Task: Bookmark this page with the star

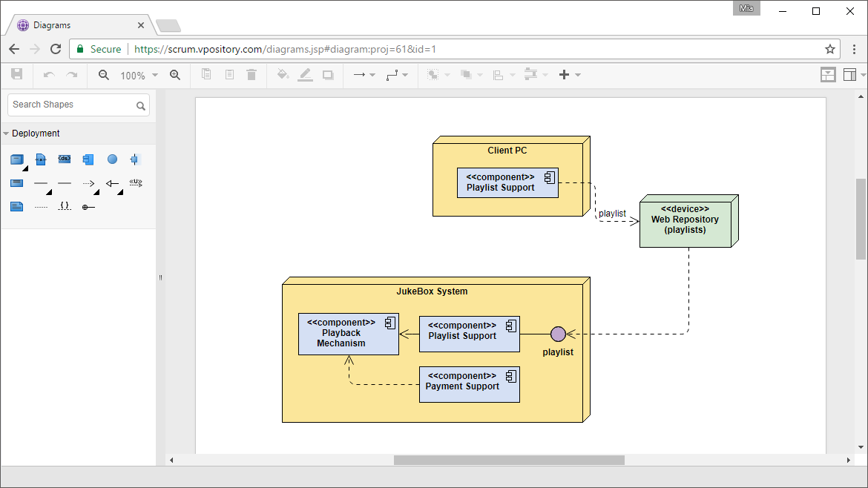Action: tap(830, 49)
